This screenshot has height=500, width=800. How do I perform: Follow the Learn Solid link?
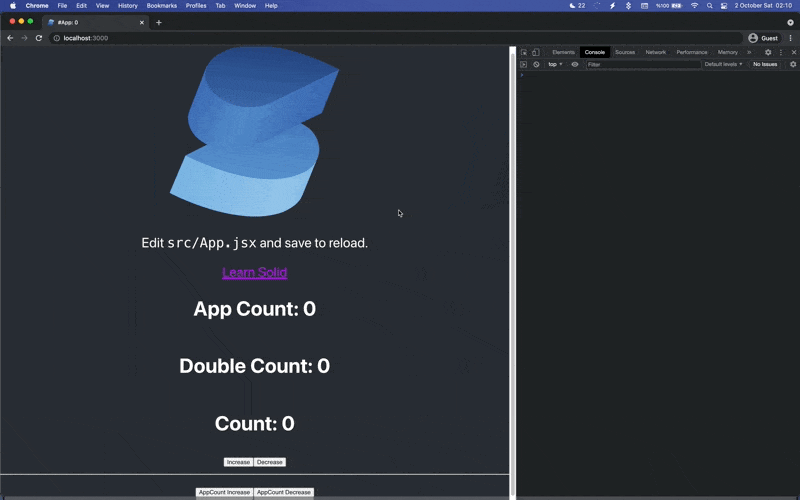point(254,272)
